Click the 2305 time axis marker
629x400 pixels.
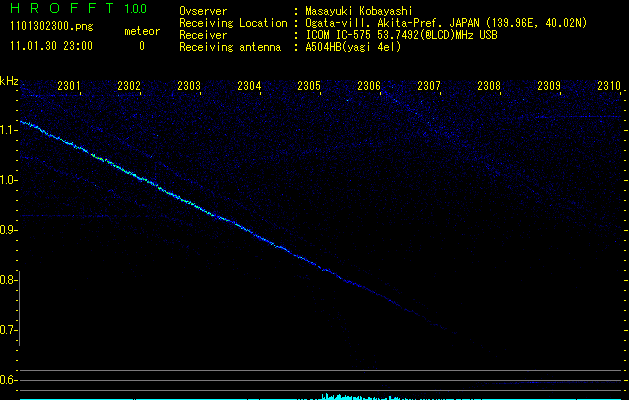pyautogui.click(x=309, y=85)
